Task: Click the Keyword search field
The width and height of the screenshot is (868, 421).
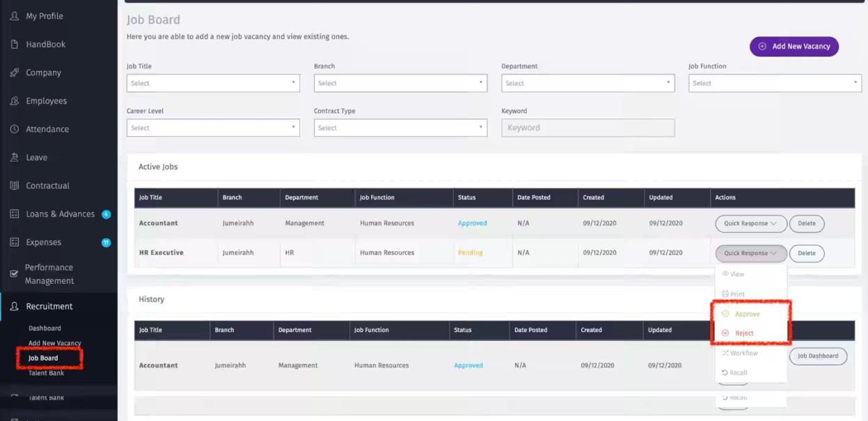Action: [587, 128]
